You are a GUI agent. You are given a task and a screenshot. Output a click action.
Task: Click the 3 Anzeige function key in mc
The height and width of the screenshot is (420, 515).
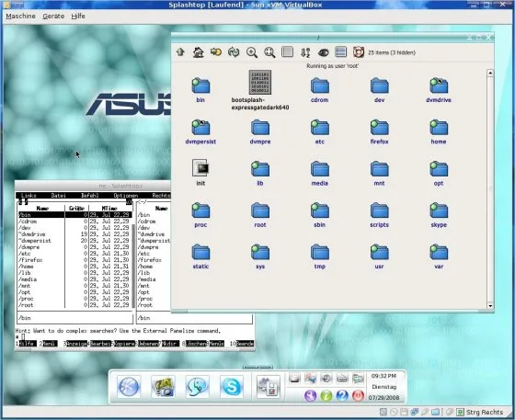[75, 343]
